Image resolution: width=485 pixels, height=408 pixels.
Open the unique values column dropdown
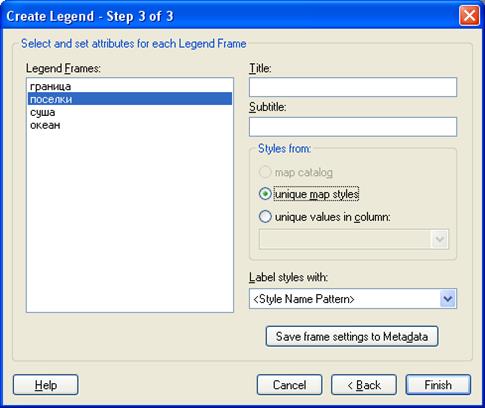pyautogui.click(x=439, y=239)
